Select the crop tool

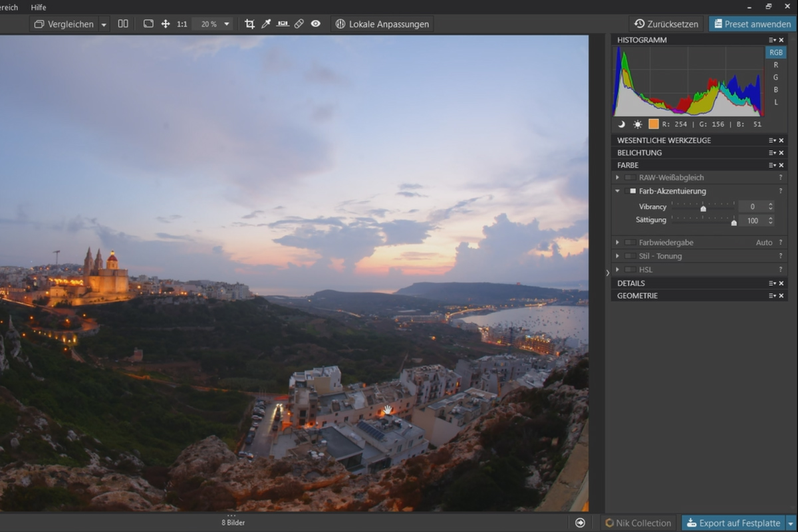pos(249,24)
